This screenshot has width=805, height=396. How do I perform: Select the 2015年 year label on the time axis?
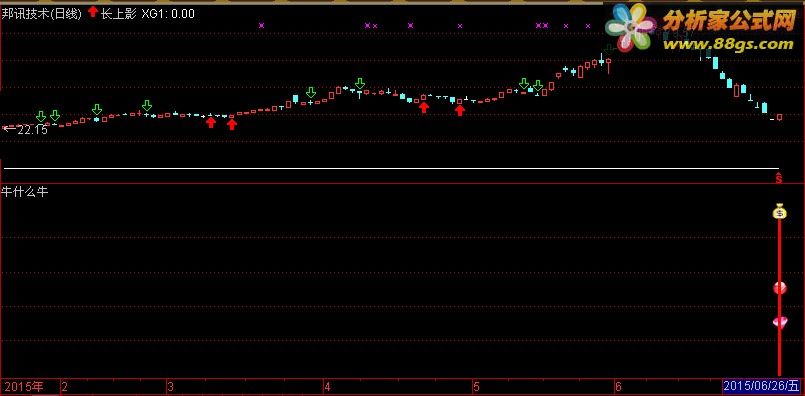(x=24, y=386)
